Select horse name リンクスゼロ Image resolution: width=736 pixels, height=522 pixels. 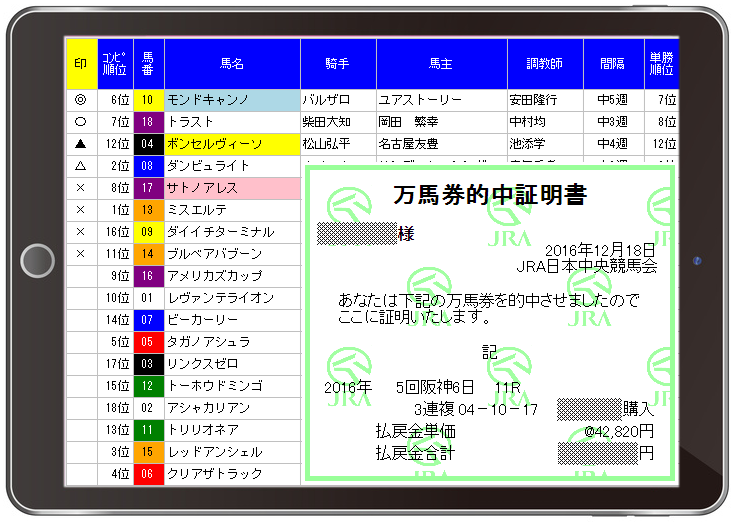[x=232, y=364]
